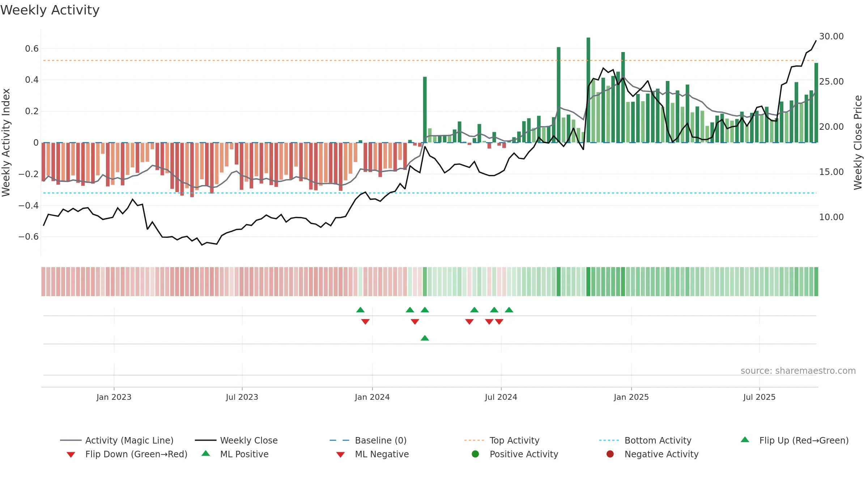Click the 10.00 right-axis price label

831,217
